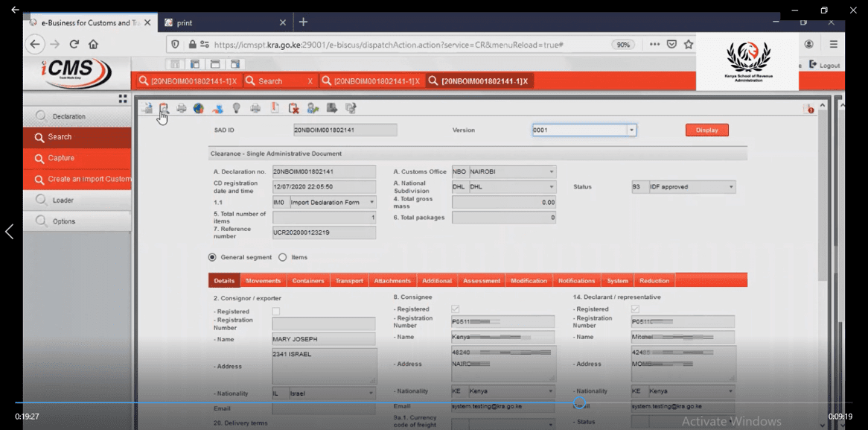Click the blue and red arrows toolbar icon
The image size is (868, 430).
217,108
